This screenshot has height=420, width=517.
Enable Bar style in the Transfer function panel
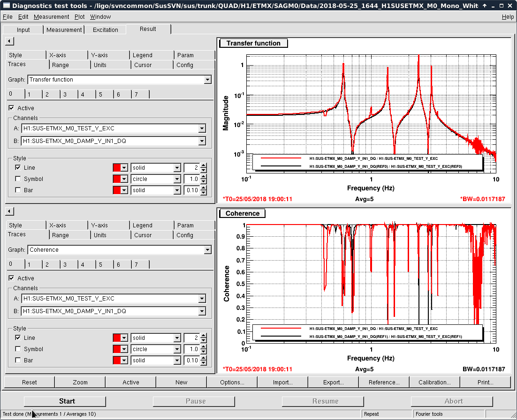pyautogui.click(x=18, y=190)
